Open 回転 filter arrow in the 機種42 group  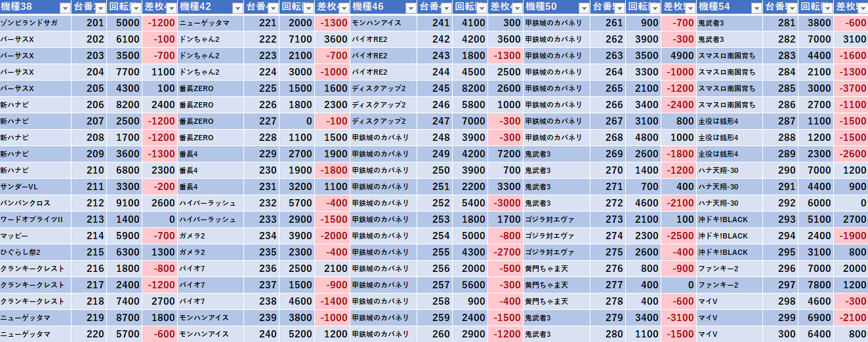point(308,8)
